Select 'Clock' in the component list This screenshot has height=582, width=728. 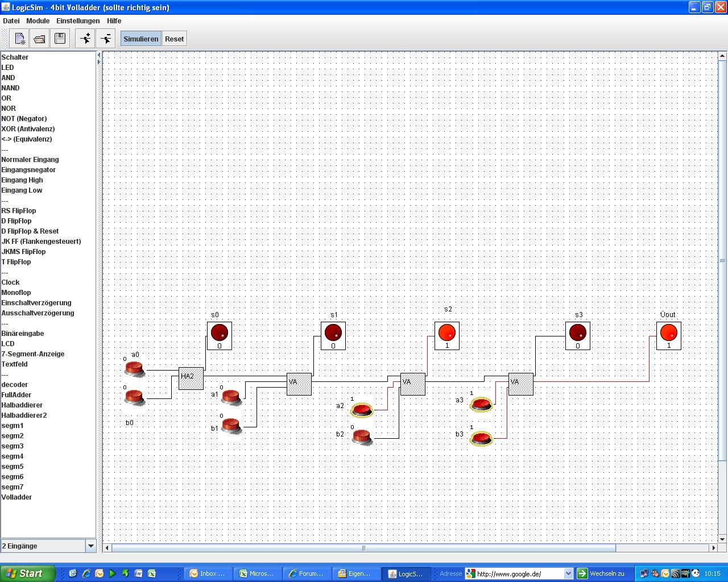pyautogui.click(x=10, y=282)
